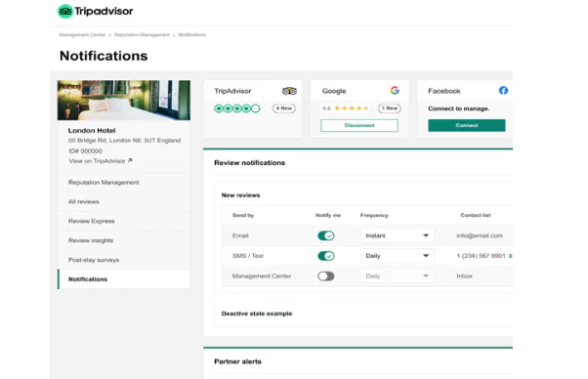Open Post-stay surveys in the sidebar
Screen dimensions: 588x379
click(124, 260)
